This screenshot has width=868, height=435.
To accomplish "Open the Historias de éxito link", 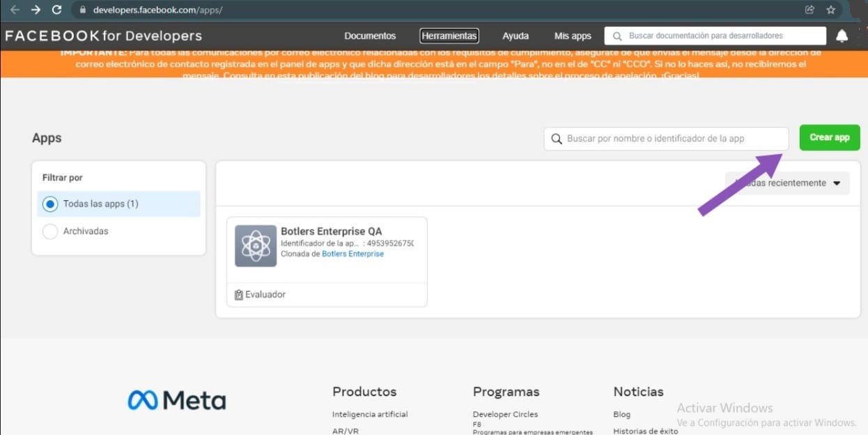I will [x=646, y=431].
